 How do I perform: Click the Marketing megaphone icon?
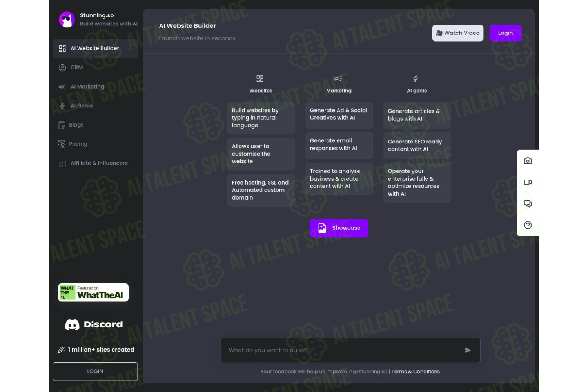click(338, 78)
